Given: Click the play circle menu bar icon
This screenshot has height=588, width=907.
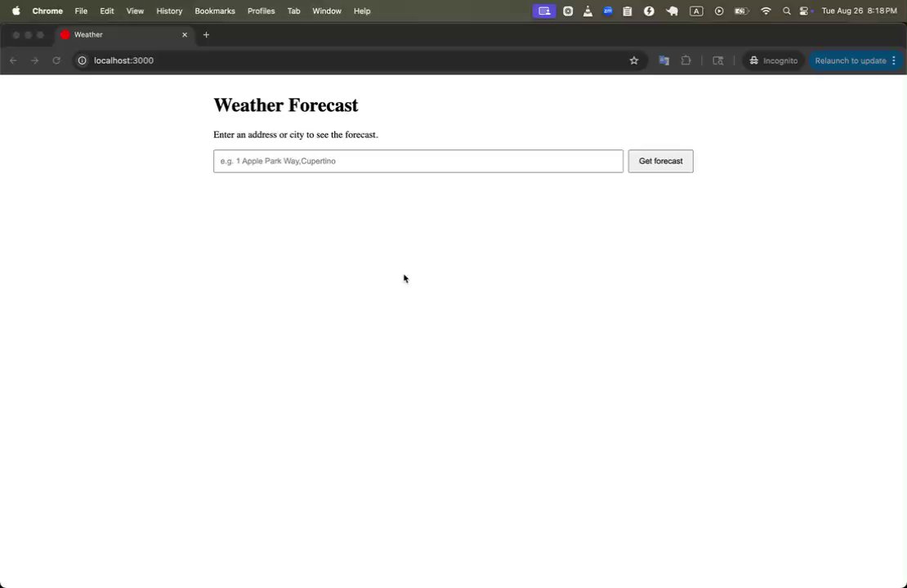Looking at the screenshot, I should [719, 11].
